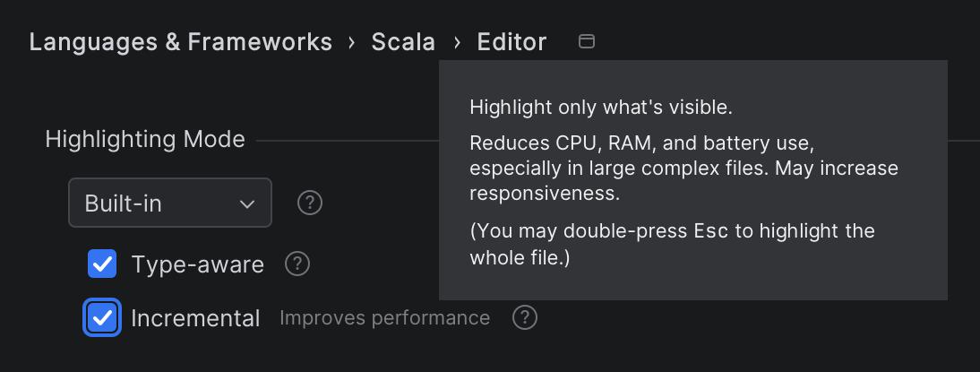Image resolution: width=980 pixels, height=372 pixels.
Task: Uncheck the Incremental checkbox
Action: point(102,317)
